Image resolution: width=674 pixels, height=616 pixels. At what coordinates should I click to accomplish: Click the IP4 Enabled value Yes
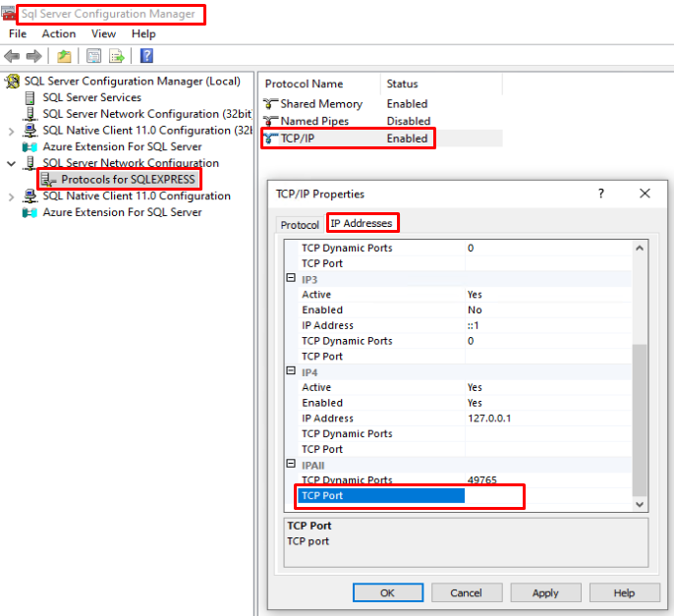coord(475,403)
